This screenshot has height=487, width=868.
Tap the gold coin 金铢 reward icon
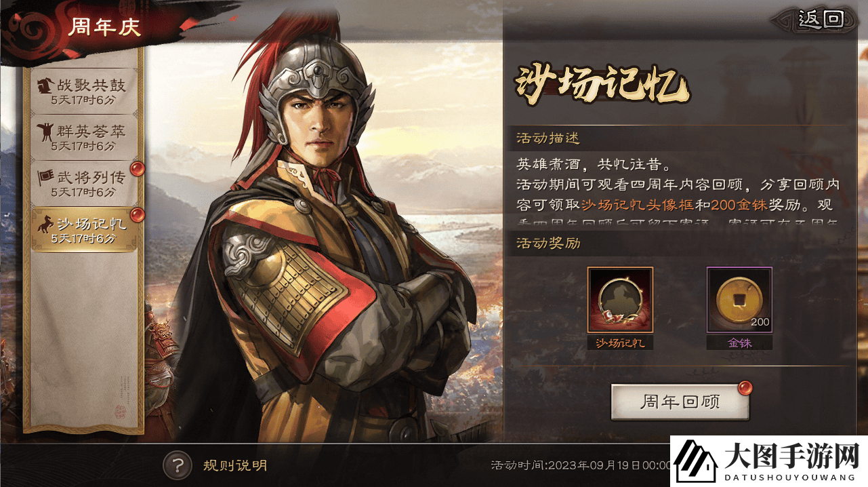click(x=739, y=300)
